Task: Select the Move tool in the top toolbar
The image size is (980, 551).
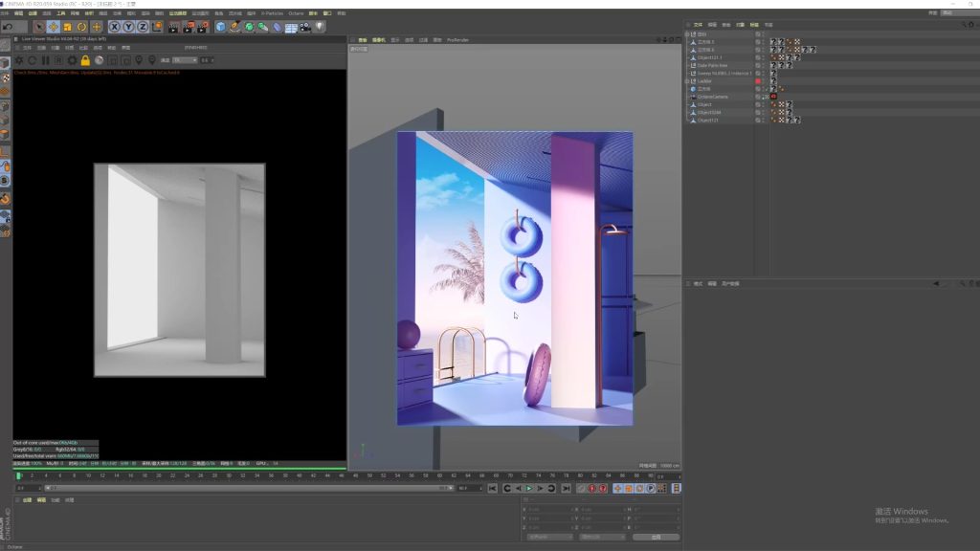Action: coord(53,27)
